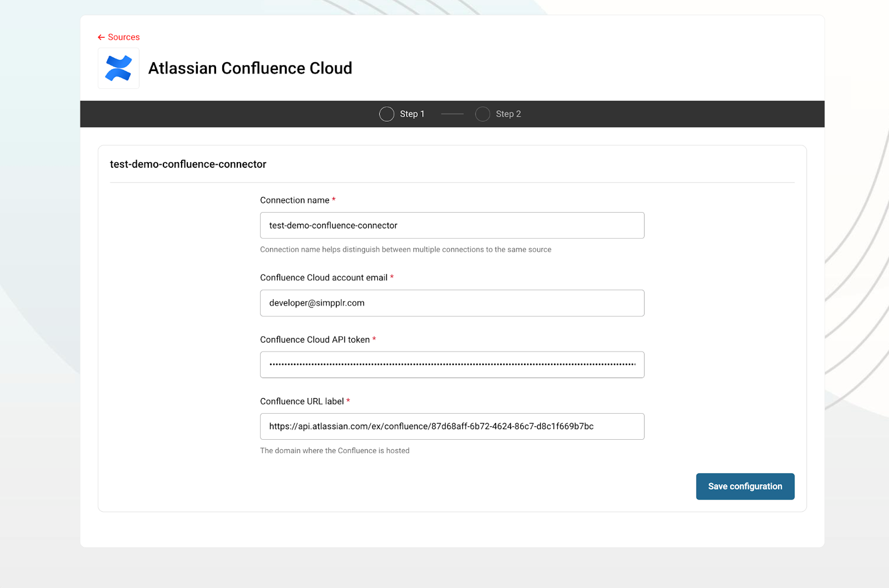The height and width of the screenshot is (588, 889).
Task: Click the Step 1 label
Action: pos(412,114)
